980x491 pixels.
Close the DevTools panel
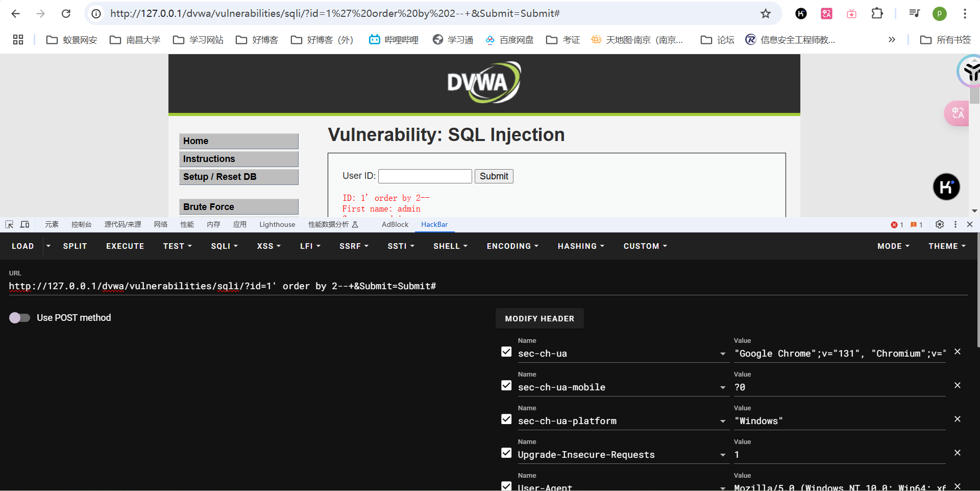pyautogui.click(x=970, y=224)
